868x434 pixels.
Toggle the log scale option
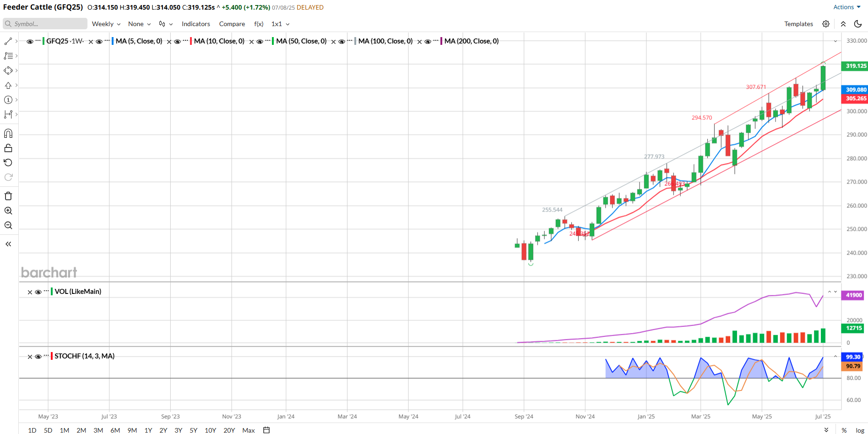(860, 430)
